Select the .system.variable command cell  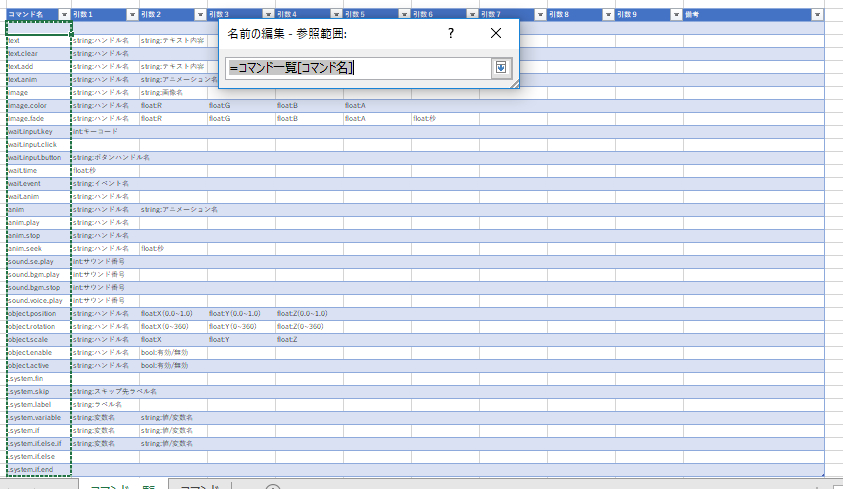pyautogui.click(x=39, y=418)
